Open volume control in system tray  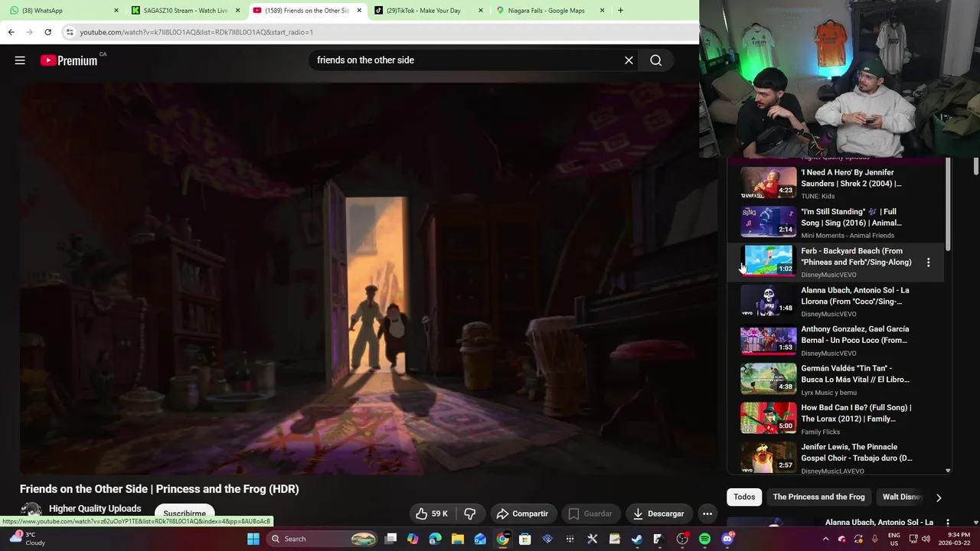coord(926,539)
